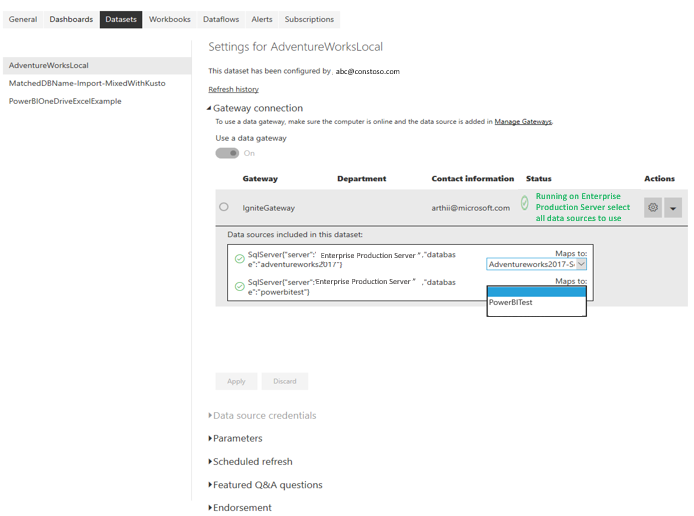Toggle the Use a data gateway switch
Screen dimensions: 694x516
point(227,153)
